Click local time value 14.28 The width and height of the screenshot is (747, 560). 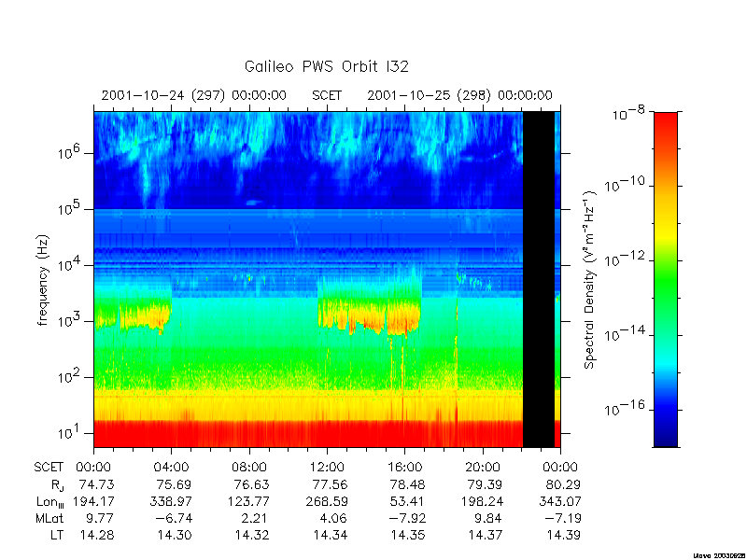(97, 535)
